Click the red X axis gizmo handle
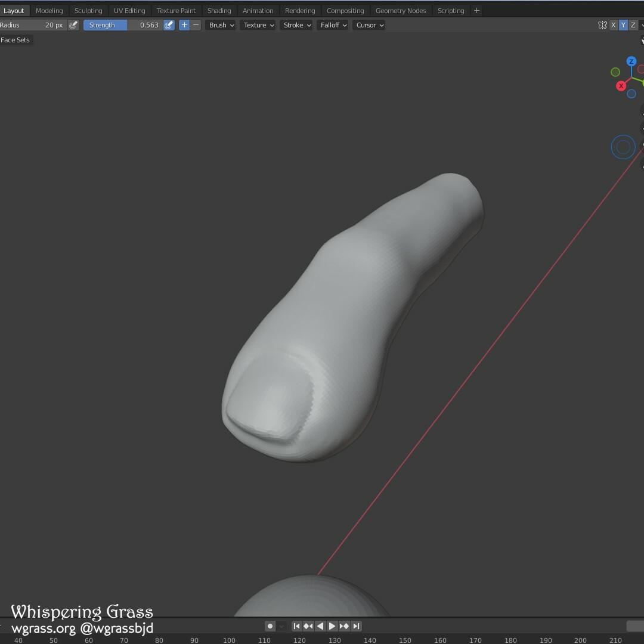 click(621, 86)
